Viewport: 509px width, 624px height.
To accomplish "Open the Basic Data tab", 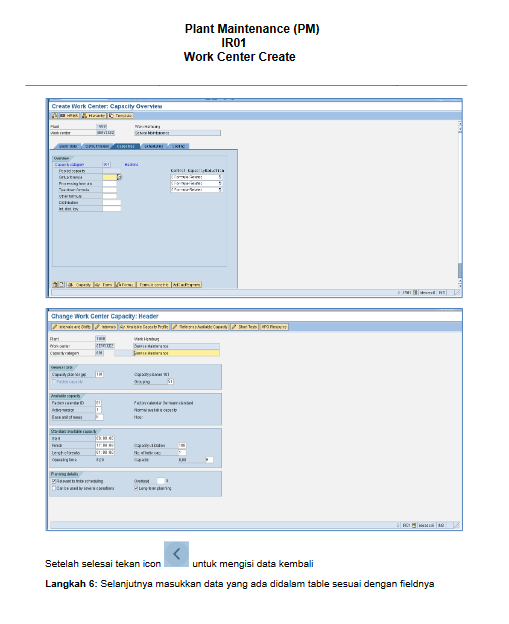I will click(x=67, y=146).
